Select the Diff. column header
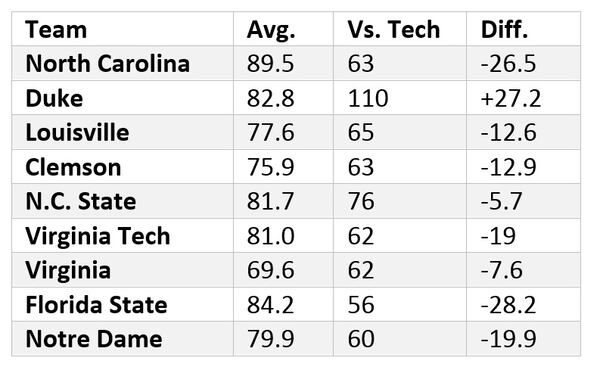 [523, 29]
